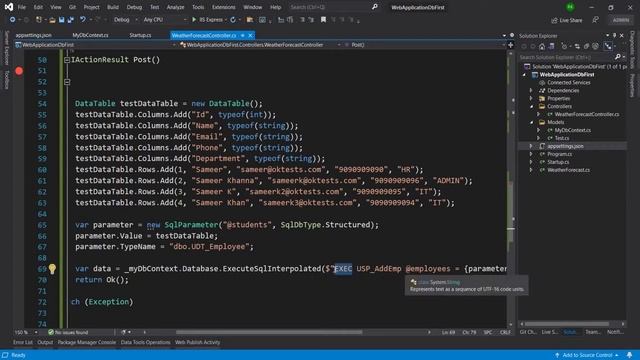Screen dimensions: 640x360
Task: Expand the Program.cs node arrow
Action: pos(531,154)
